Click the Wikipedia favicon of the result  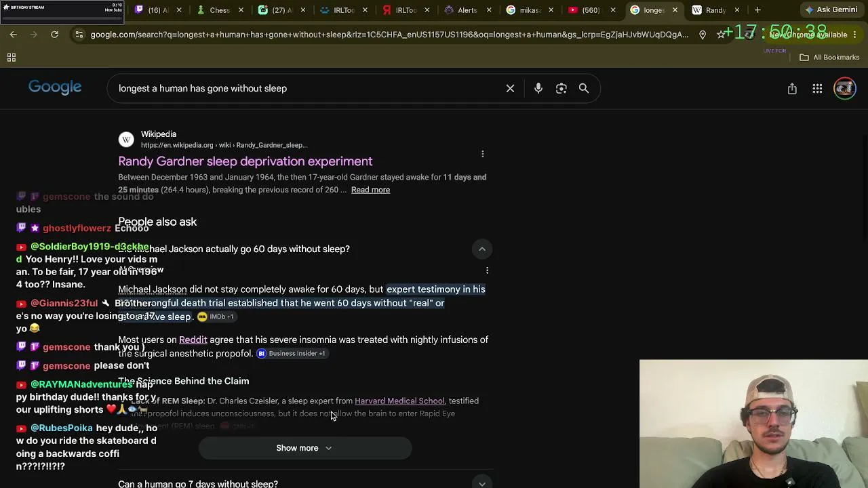tap(126, 140)
